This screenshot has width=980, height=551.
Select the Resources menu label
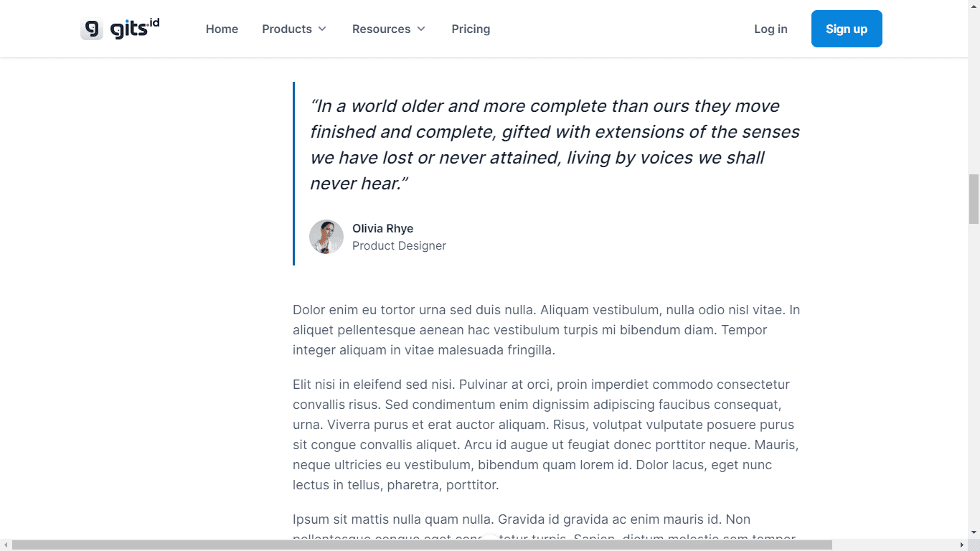381,29
